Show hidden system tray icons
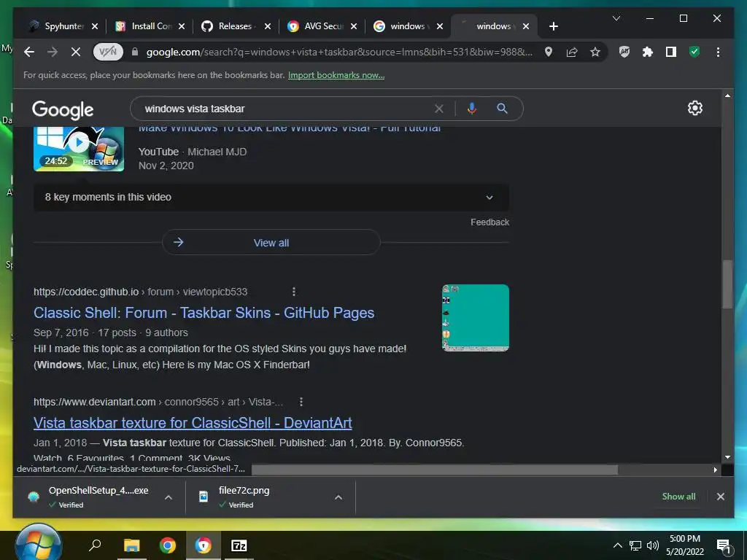The width and height of the screenshot is (747, 560). [617, 545]
